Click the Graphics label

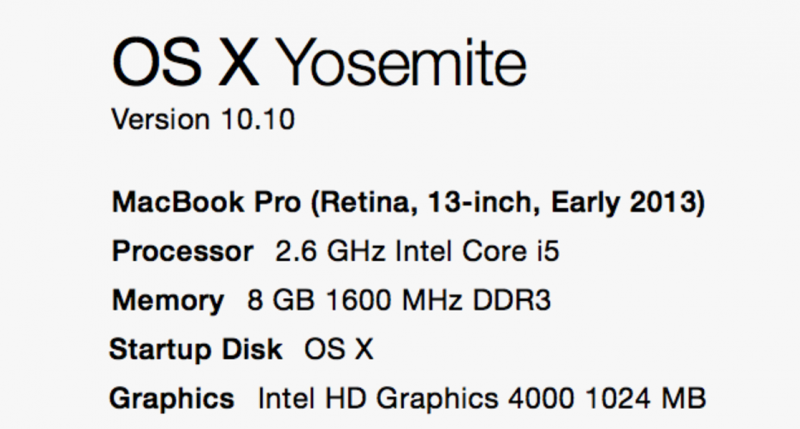(x=171, y=398)
